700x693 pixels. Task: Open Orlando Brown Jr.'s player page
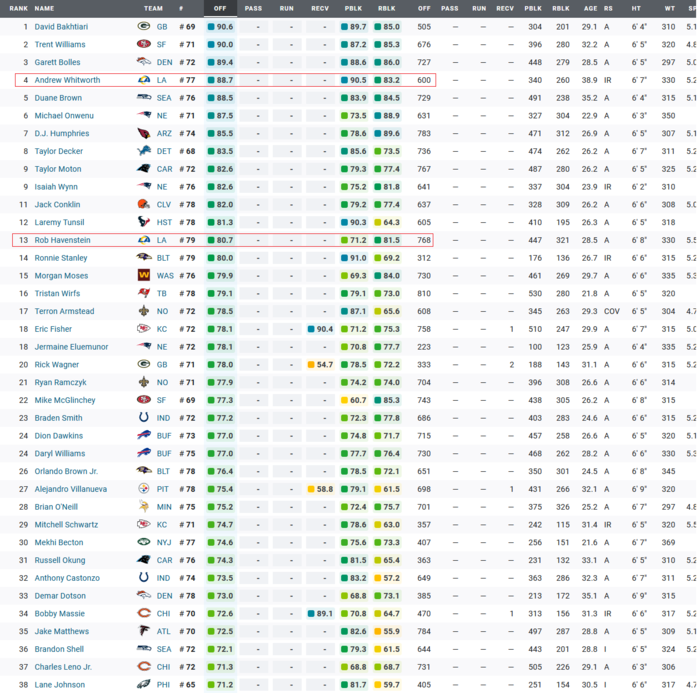[x=66, y=471]
